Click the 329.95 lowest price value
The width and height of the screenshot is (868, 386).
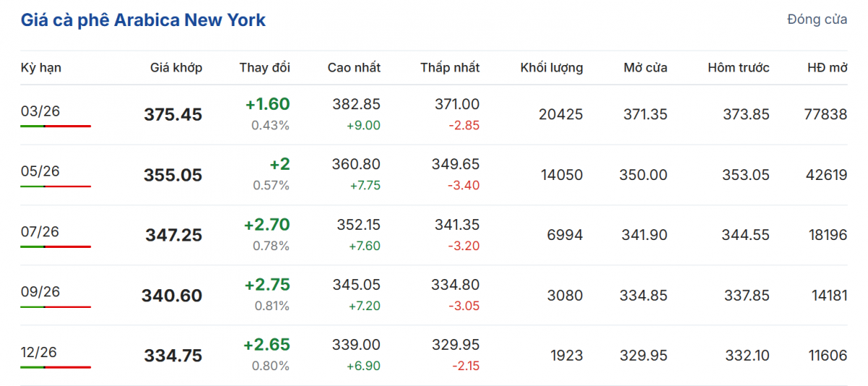pos(456,345)
